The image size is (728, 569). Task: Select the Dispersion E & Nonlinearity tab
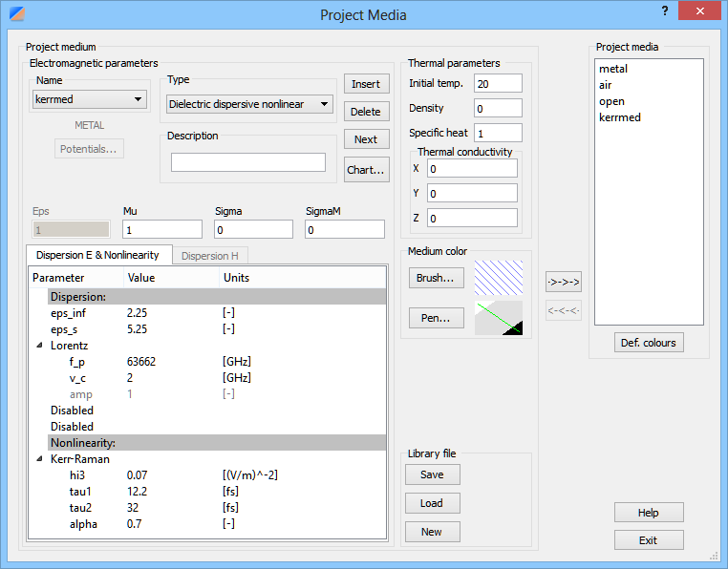coord(99,256)
